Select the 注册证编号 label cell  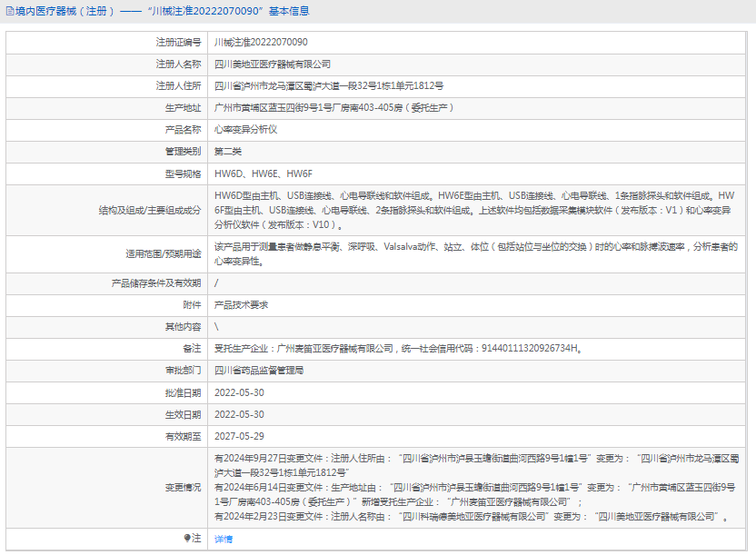click(107, 43)
